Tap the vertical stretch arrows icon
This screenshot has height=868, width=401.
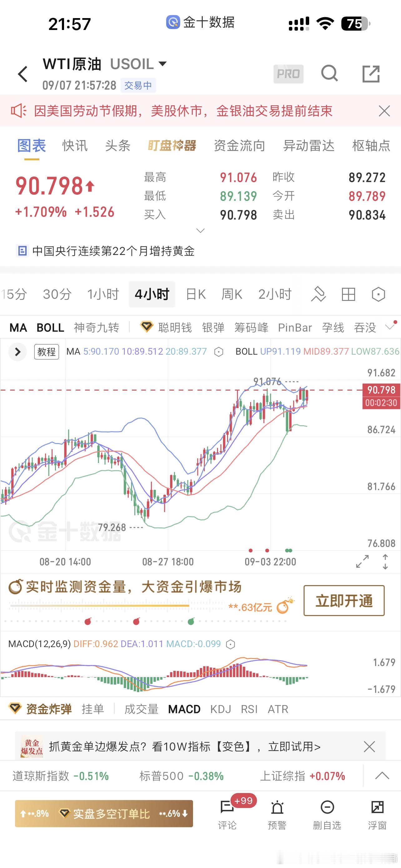(385, 562)
